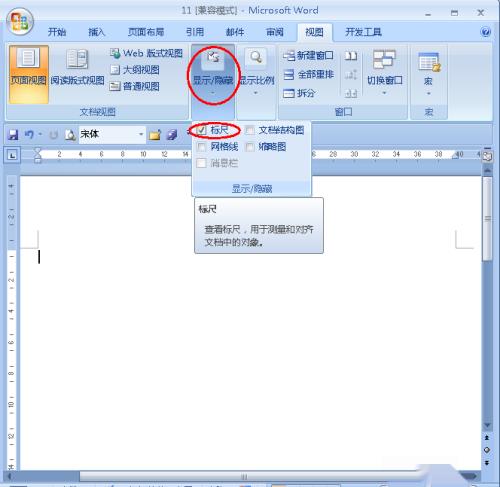
Task: Open the Office button menu
Action: [20, 21]
